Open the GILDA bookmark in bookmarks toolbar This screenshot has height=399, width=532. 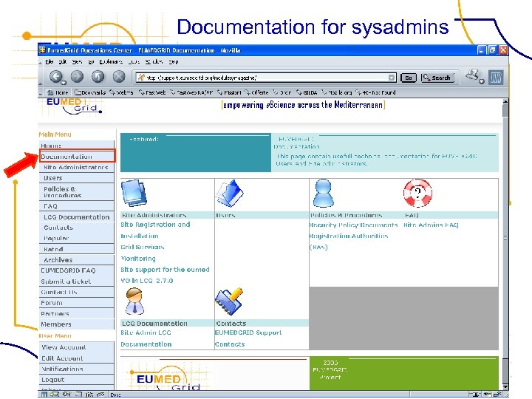pos(307,92)
